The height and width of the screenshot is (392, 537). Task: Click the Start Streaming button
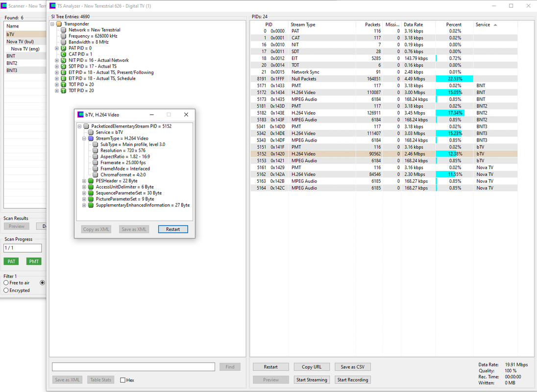point(312,380)
